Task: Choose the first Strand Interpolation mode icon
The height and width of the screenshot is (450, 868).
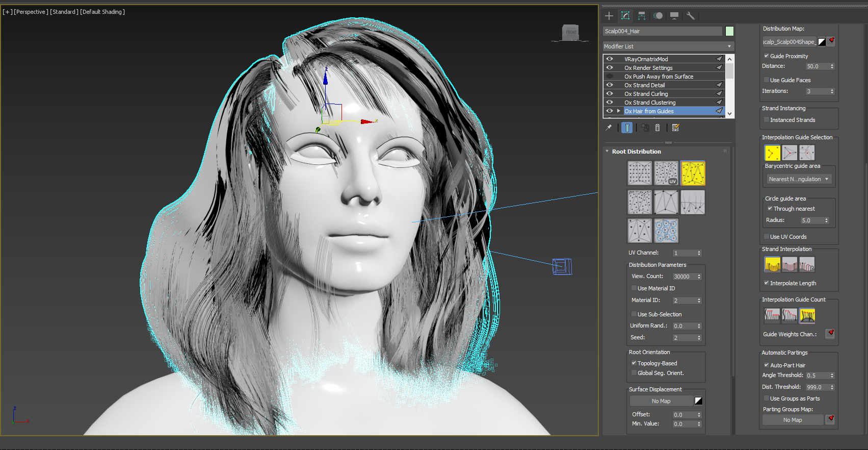Action: (772, 264)
